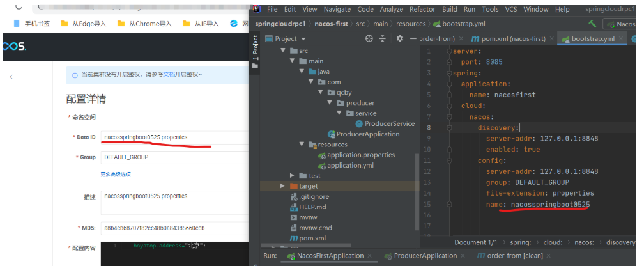644x266 pixels.
Task: Collapse the java folder node
Action: [302, 72]
